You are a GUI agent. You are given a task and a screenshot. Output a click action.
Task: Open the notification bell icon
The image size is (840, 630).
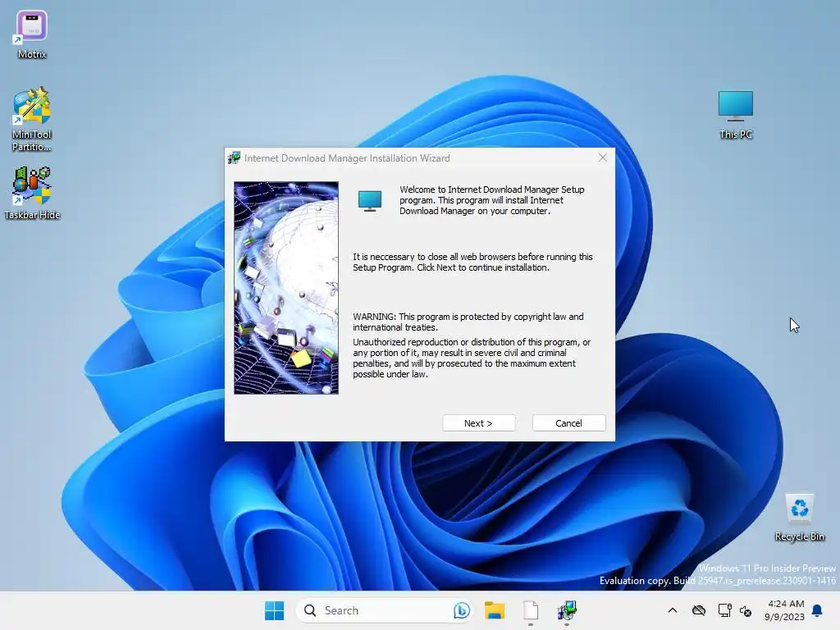(x=817, y=610)
